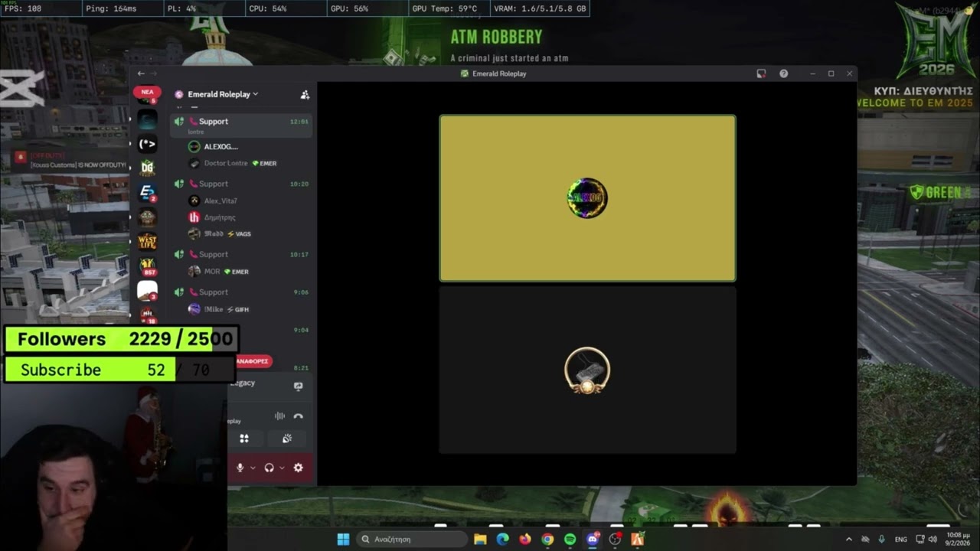This screenshot has width=980, height=551.
Task: Open the blue E server icon
Action: [x=147, y=192]
